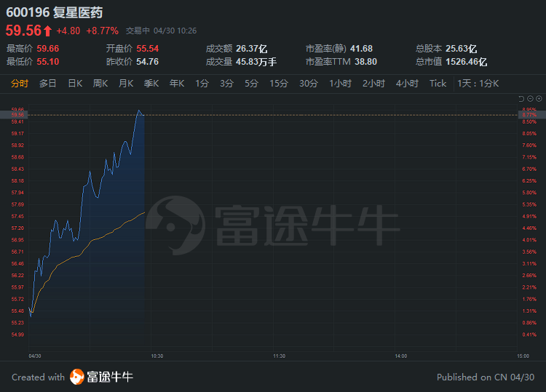Switch to 2小时 interval tab
The width and height of the screenshot is (546, 392).
(373, 84)
